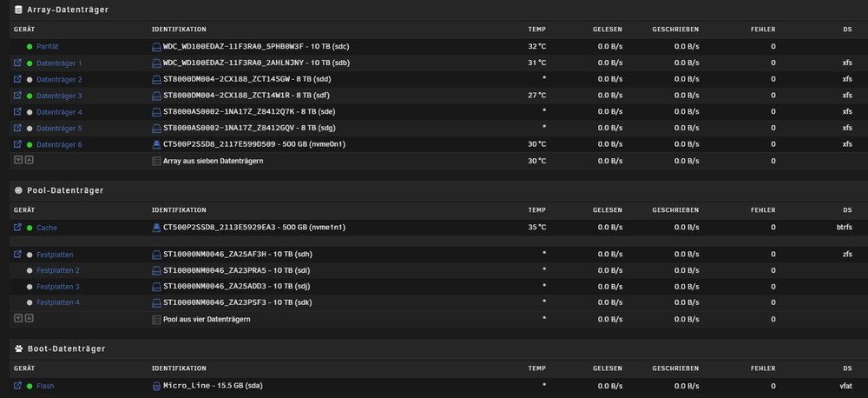868x398 pixels.
Task: Click the Array-Datenträger section header
Action: pyautogui.click(x=68, y=10)
